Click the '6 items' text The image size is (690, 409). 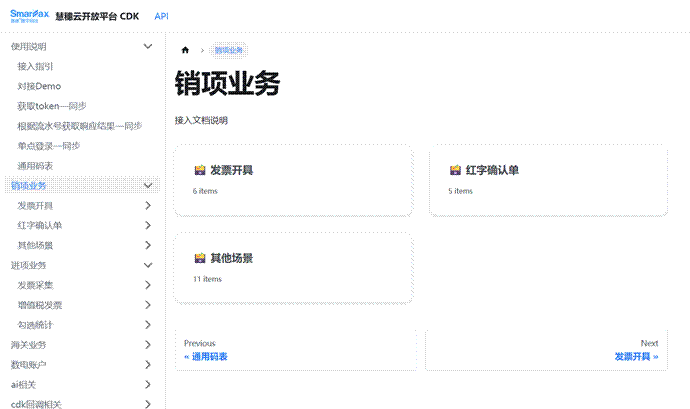point(205,191)
